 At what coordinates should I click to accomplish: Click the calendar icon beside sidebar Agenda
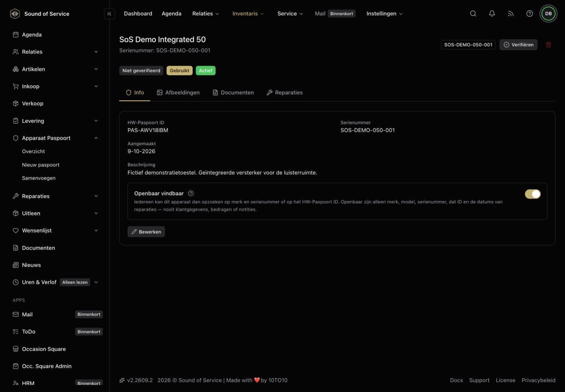(x=16, y=34)
